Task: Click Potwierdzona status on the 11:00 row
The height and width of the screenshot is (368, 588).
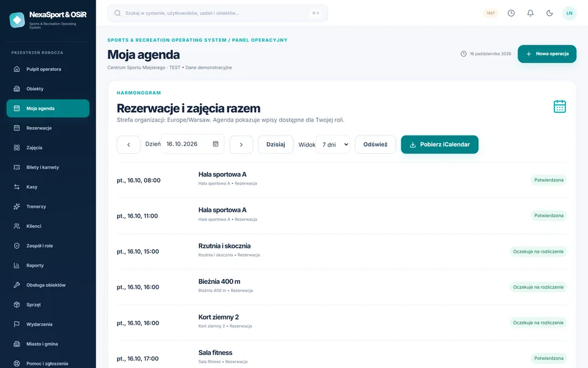Action: 549,215
